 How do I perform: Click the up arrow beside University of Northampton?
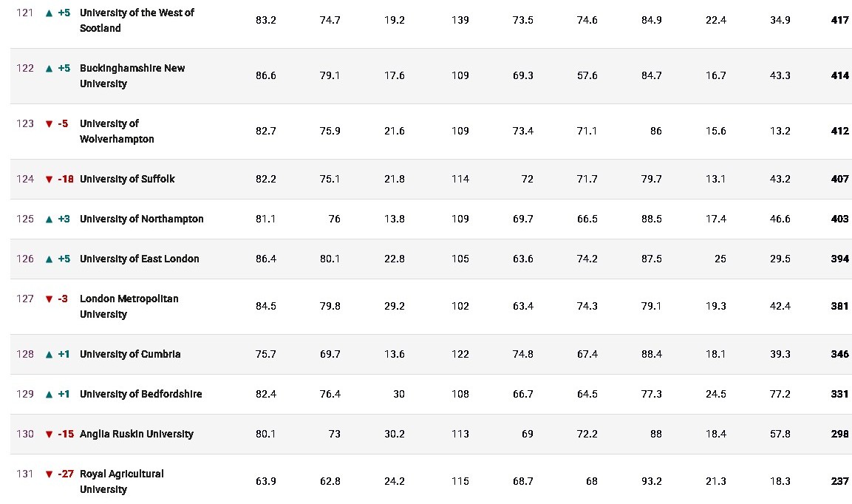(x=49, y=219)
